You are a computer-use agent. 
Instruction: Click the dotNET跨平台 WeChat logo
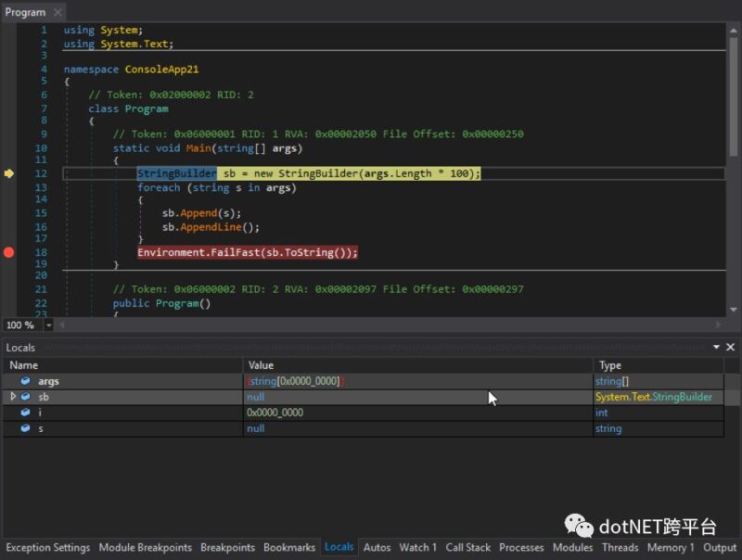coord(580,525)
